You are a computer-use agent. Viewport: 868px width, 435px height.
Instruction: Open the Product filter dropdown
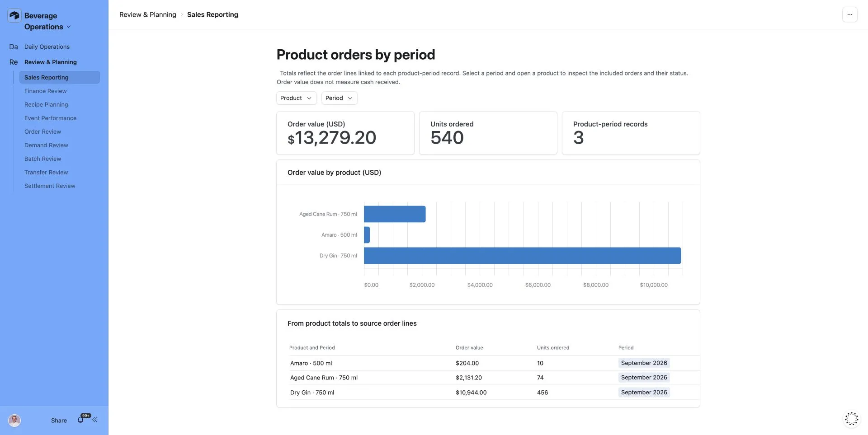click(296, 98)
